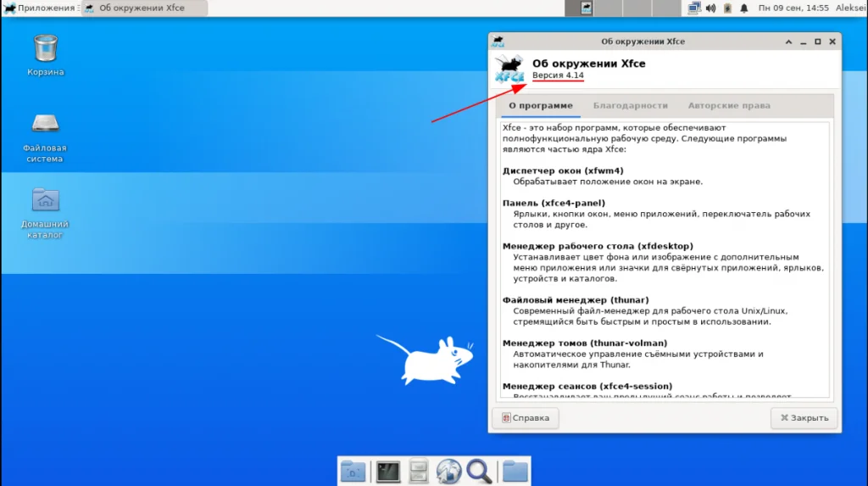Close the Об окружении Xfce window with X
Screen dimensions: 868x486
point(832,42)
